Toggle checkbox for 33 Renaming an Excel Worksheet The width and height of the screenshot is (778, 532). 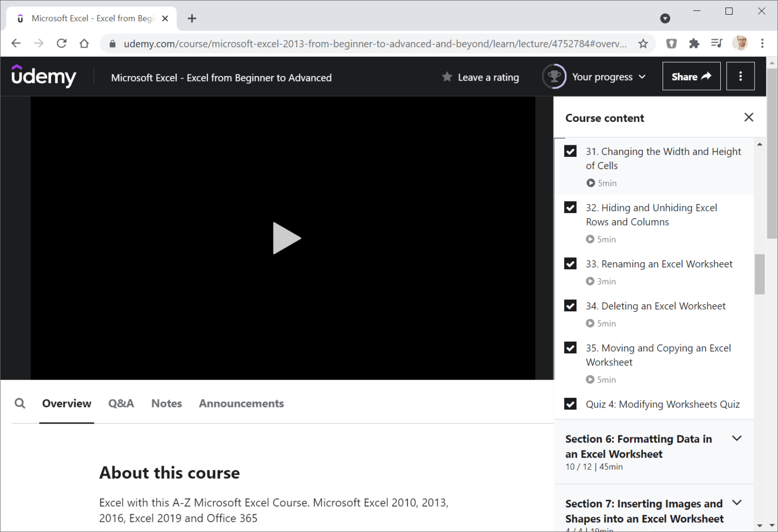coord(570,264)
